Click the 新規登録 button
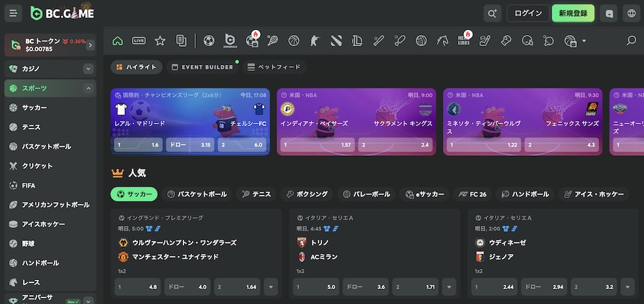644x304 pixels. point(573,13)
